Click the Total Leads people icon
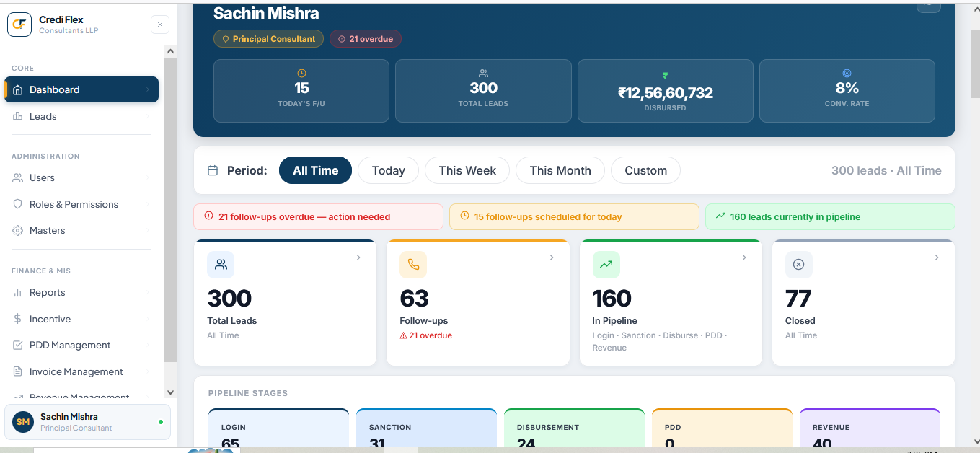980x453 pixels. tap(221, 265)
